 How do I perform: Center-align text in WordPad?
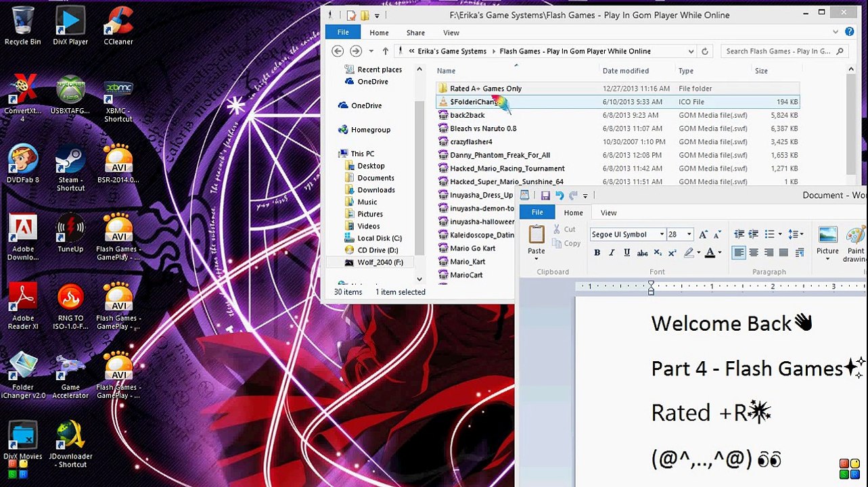[754, 253]
